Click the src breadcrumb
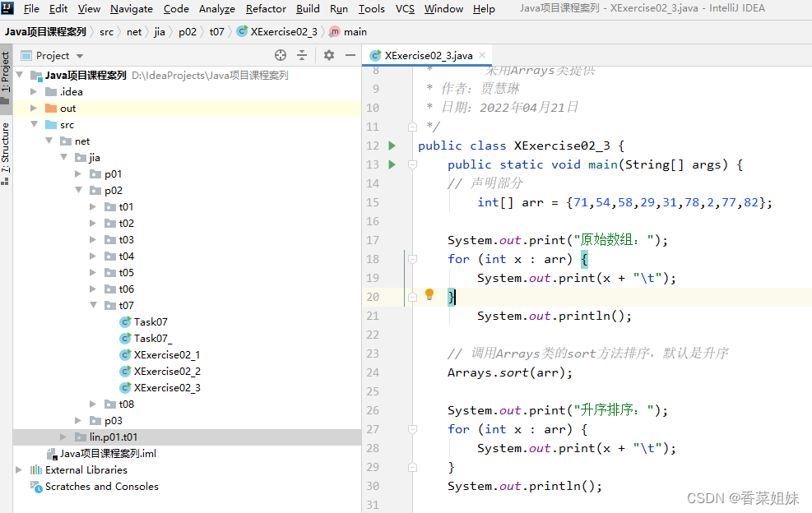 (x=107, y=32)
